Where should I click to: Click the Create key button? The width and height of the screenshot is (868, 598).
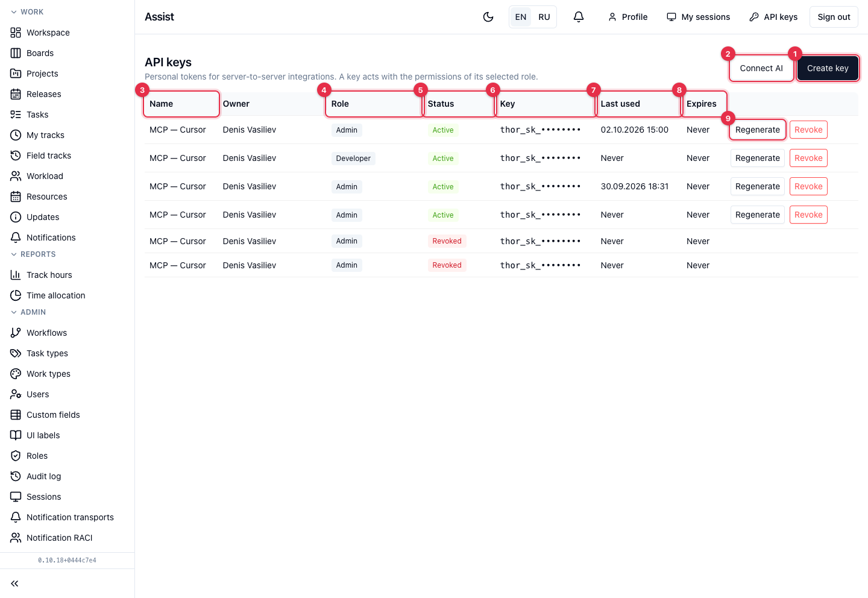click(x=828, y=68)
